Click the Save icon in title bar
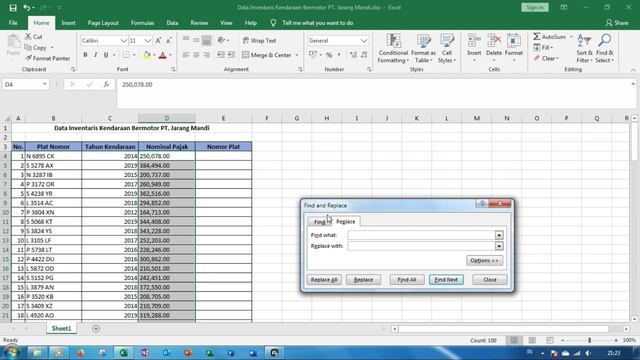This screenshot has height=360, width=640. (13, 7)
